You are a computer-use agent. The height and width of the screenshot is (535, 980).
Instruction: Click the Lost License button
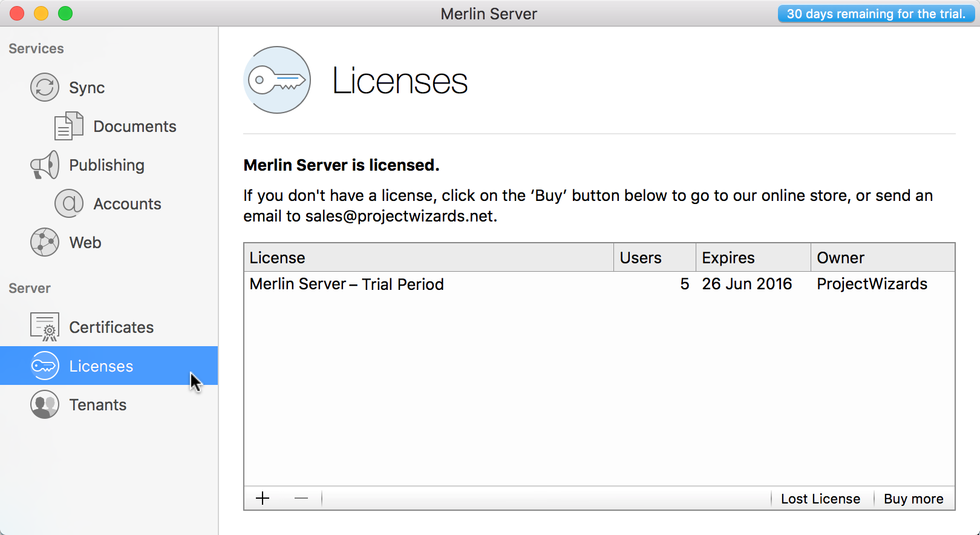pos(820,499)
